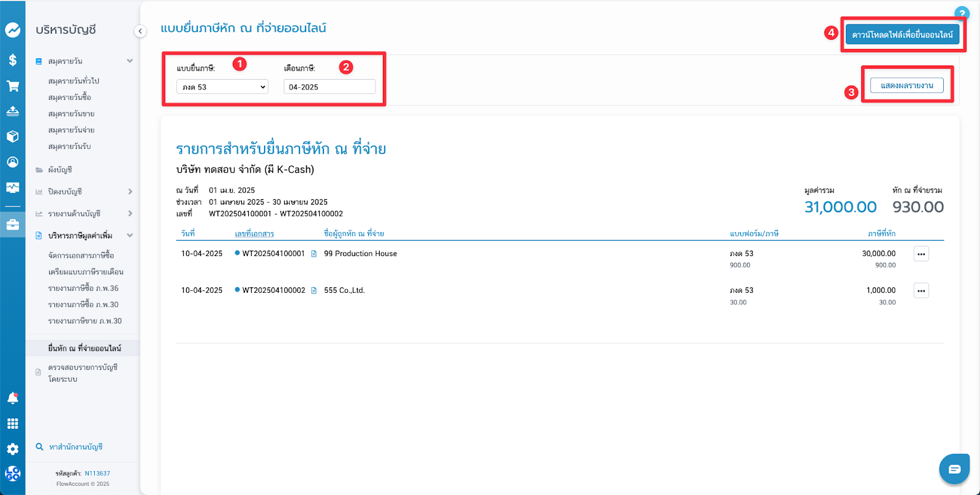Open the shopping cart icon in sidebar

click(12, 86)
